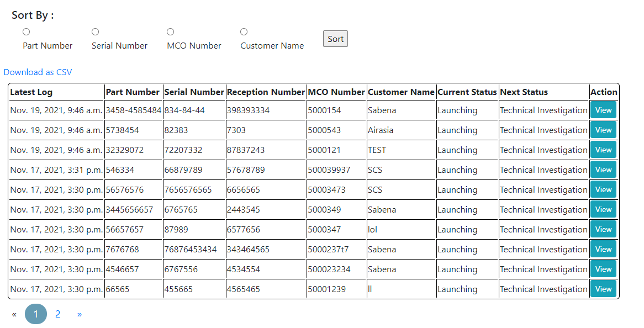
Task: Click serial number 72207332 cell
Action: coord(194,150)
